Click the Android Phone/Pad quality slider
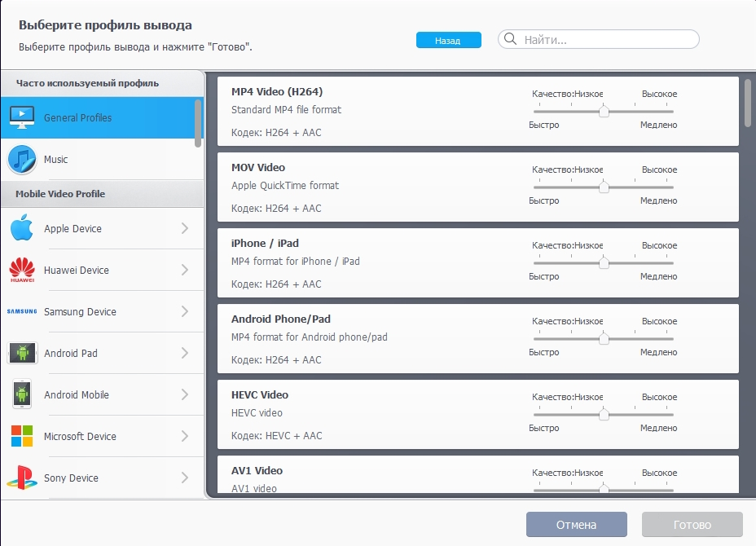Viewport: 756px width, 546px height. coord(603,338)
